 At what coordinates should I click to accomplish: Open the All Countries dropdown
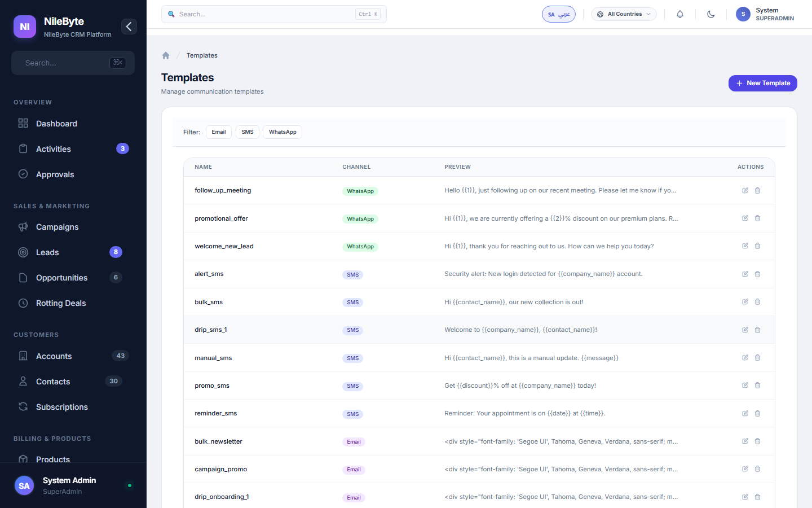click(624, 14)
